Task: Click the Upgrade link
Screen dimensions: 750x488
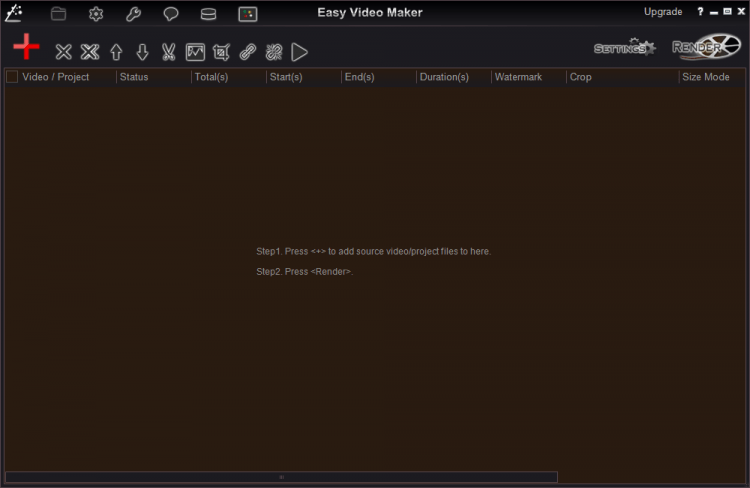Action: pyautogui.click(x=663, y=12)
